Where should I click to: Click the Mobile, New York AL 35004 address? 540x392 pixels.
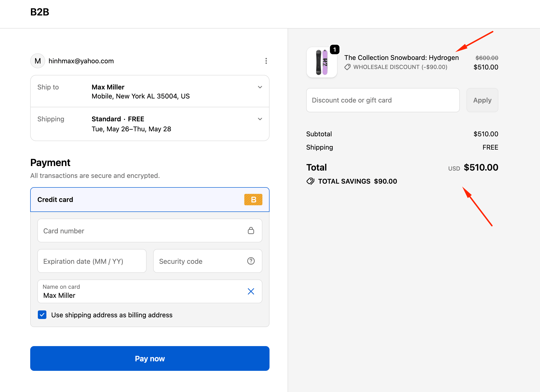[x=141, y=96]
